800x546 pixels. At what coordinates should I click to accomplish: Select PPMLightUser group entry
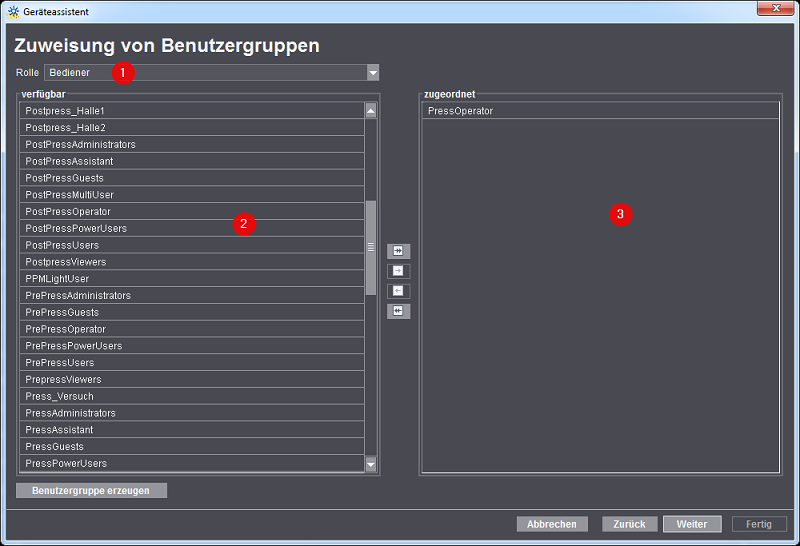pyautogui.click(x=57, y=279)
